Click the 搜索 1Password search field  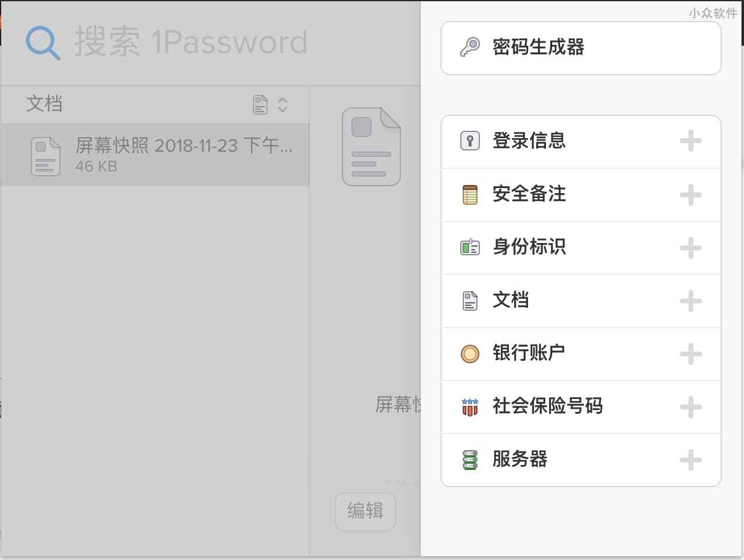pos(191,43)
